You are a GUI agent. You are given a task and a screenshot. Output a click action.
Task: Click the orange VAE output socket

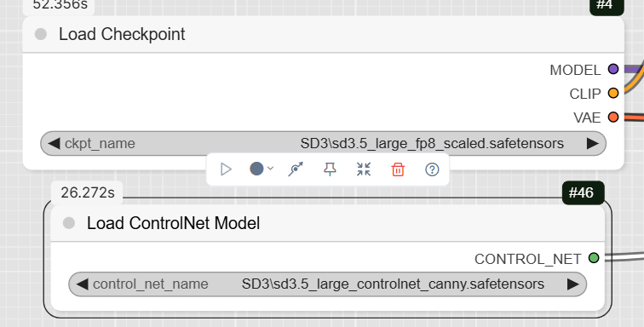click(613, 117)
